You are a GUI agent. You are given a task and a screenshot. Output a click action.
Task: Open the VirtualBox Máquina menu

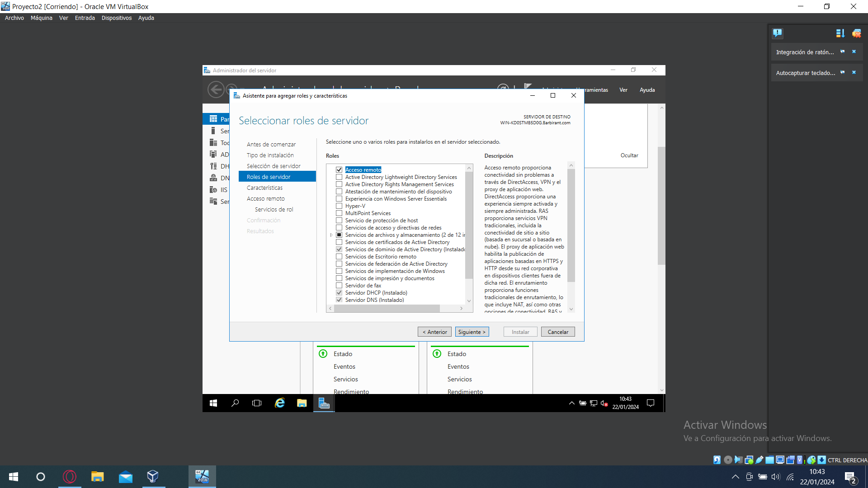[42, 18]
